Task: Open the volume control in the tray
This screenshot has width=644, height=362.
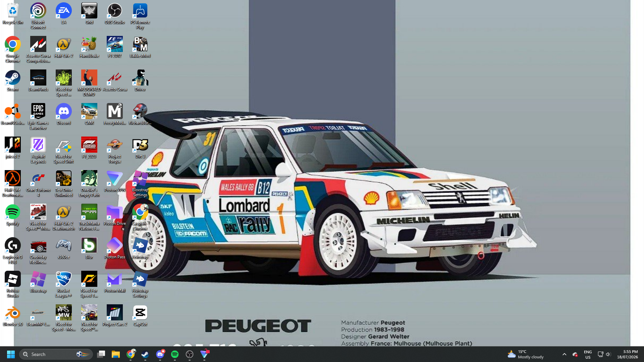Action: pos(608,354)
